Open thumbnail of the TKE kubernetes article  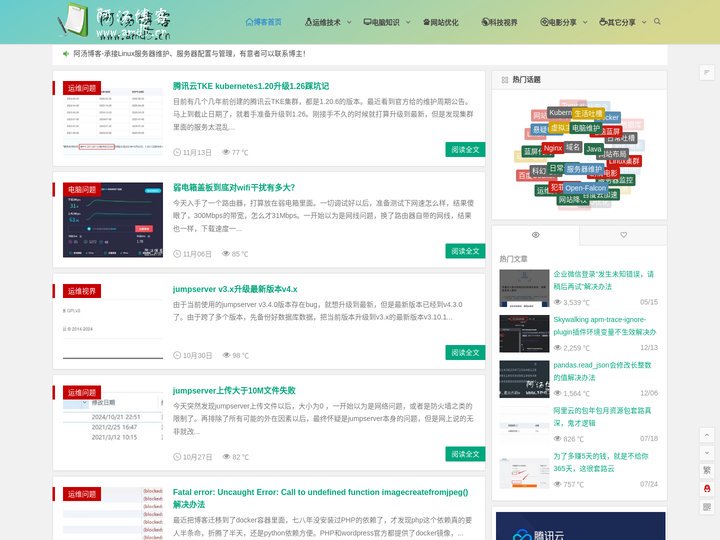[x=113, y=118]
